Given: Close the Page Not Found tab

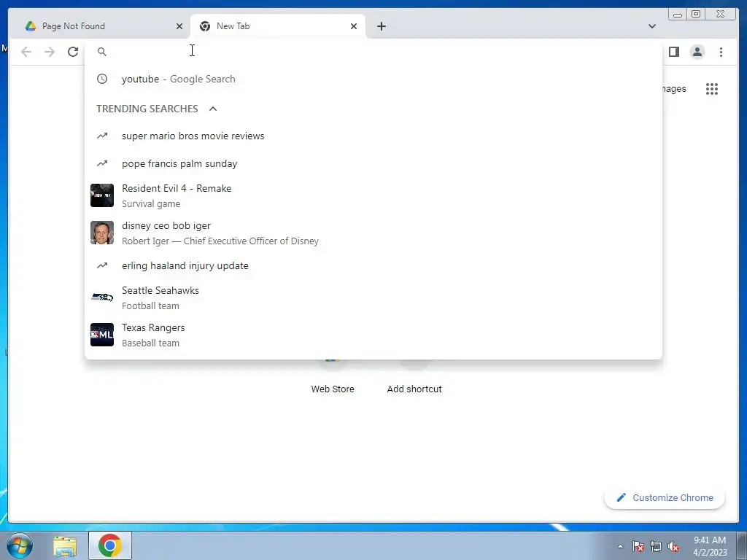Looking at the screenshot, I should (x=179, y=26).
